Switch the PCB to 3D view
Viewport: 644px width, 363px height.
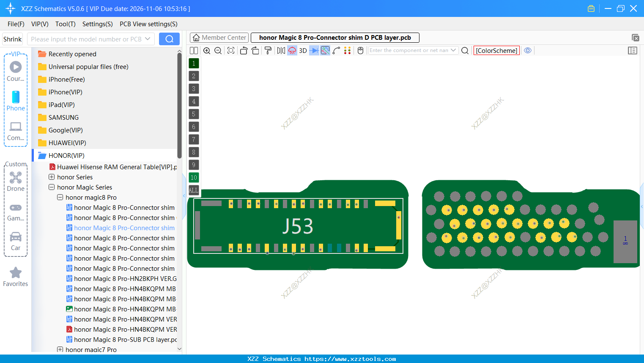302,50
